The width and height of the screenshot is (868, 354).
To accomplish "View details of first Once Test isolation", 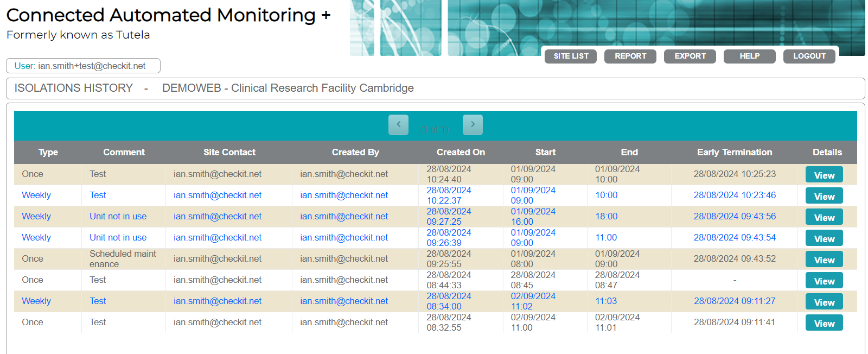I will pyautogui.click(x=824, y=175).
